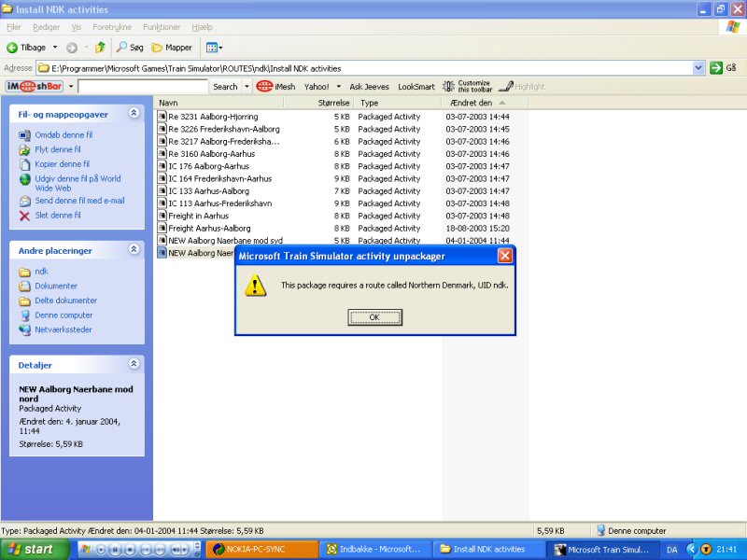Collapse the Andre placeringer panel
Image resolution: width=747 pixels, height=560 pixels.
coord(134,249)
